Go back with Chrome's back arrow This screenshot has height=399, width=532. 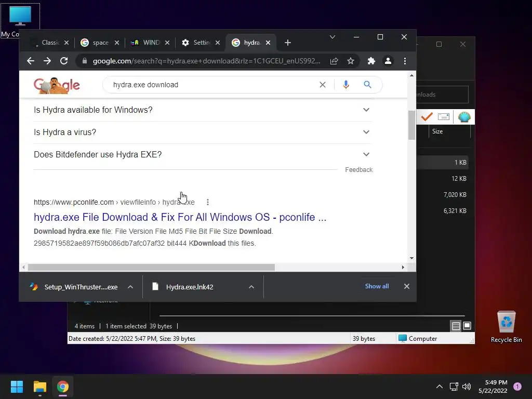click(31, 61)
